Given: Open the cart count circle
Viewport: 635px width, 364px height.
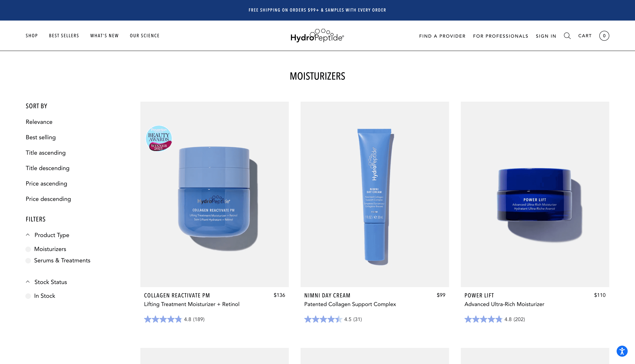Looking at the screenshot, I should (x=604, y=36).
